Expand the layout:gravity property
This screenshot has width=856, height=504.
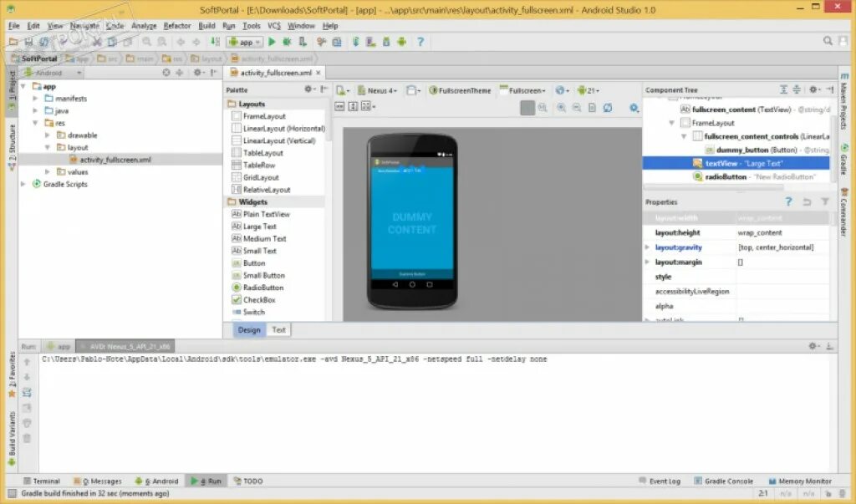coord(648,247)
